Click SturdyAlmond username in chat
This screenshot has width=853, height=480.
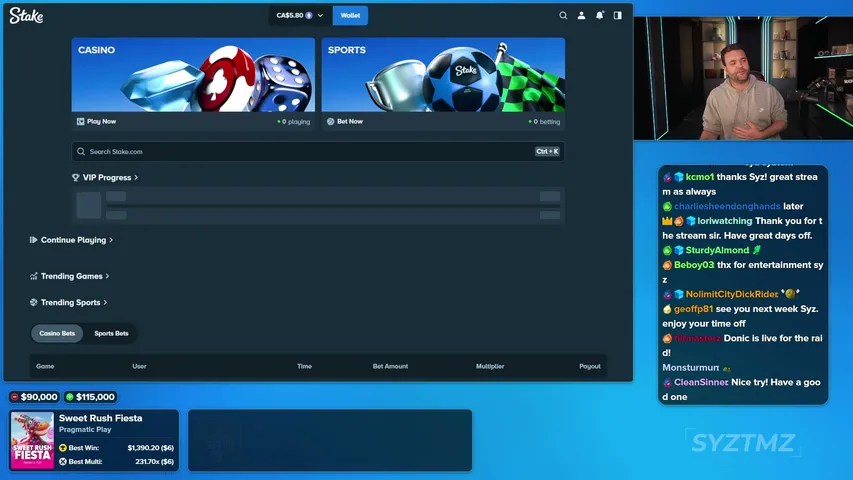coord(717,250)
